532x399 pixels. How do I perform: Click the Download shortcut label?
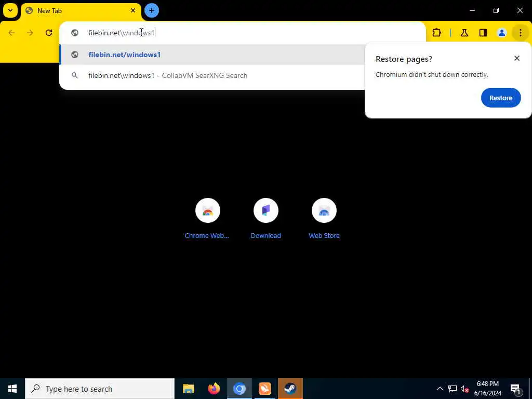[x=265, y=235]
